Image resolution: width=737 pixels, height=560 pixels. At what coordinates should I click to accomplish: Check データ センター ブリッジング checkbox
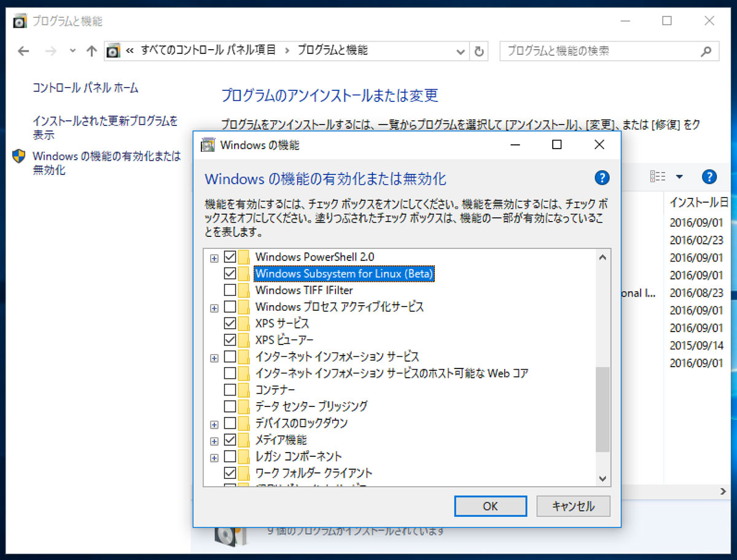tap(230, 406)
